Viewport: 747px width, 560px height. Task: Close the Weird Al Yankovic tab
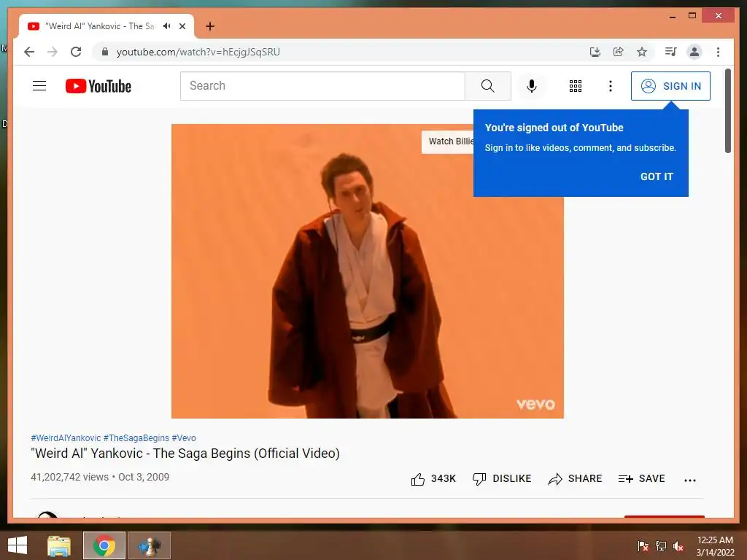click(x=182, y=26)
